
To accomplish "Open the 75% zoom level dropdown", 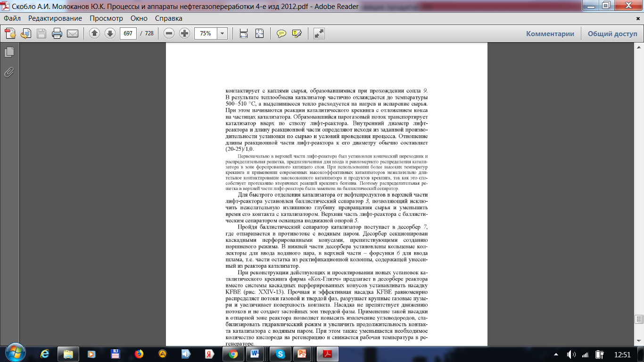I will 222,33.
